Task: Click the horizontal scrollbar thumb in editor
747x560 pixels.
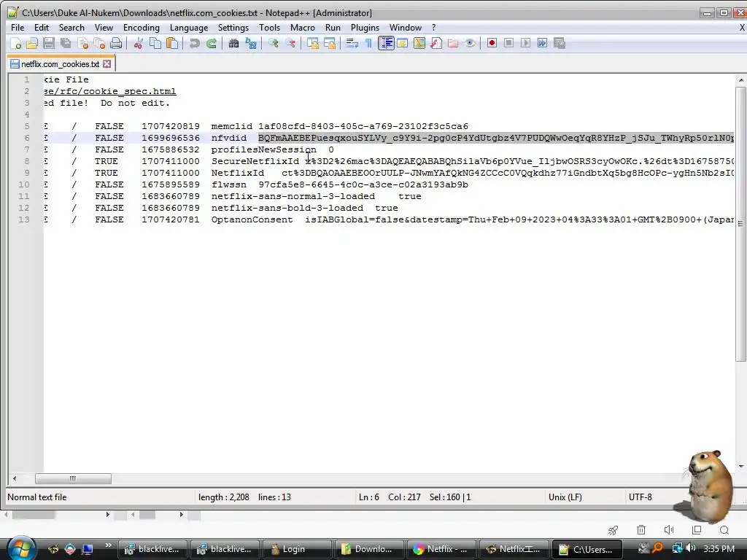Action: pyautogui.click(x=73, y=478)
